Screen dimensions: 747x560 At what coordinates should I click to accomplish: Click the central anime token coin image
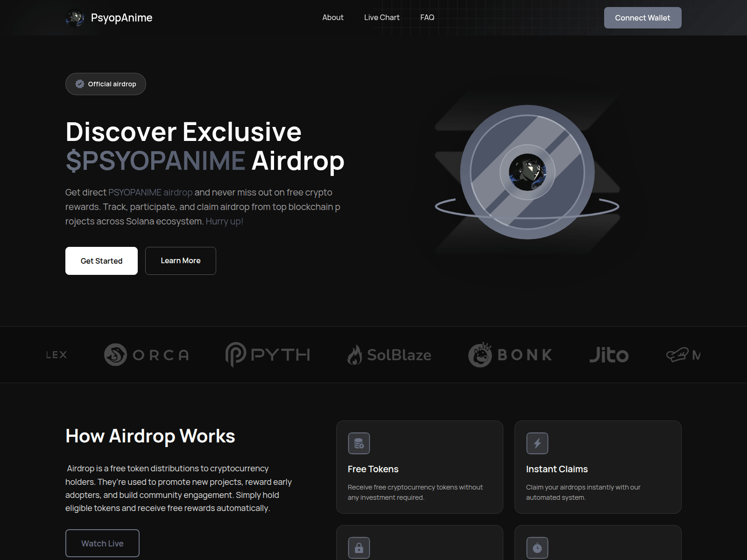[x=527, y=172]
